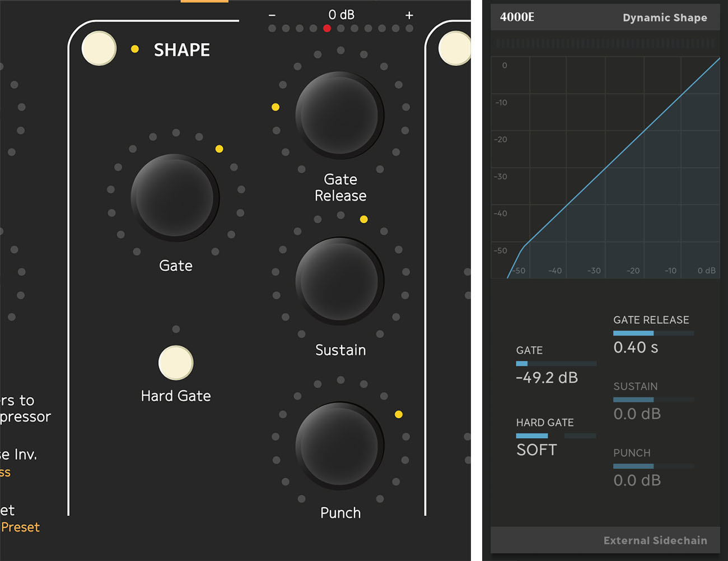Turn the Sustain knob
This screenshot has height=561, width=728.
coord(340,280)
